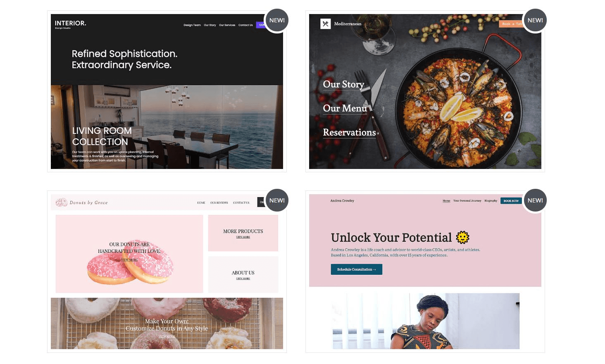Open OUR REVIEWS in the Donuts by Grace nav

tap(219, 203)
